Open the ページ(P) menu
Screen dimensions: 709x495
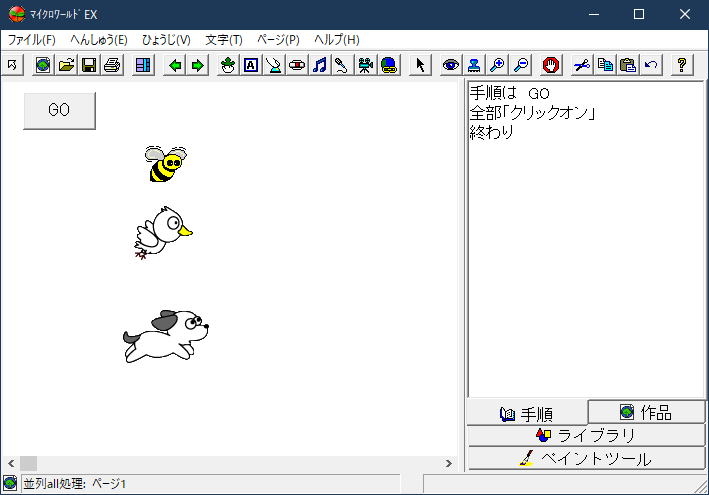click(x=279, y=40)
